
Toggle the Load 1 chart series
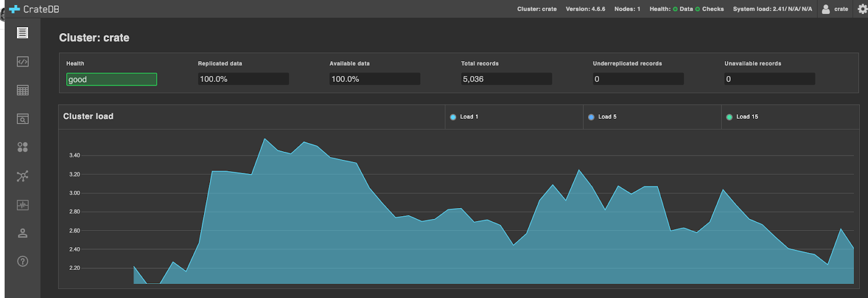point(464,117)
